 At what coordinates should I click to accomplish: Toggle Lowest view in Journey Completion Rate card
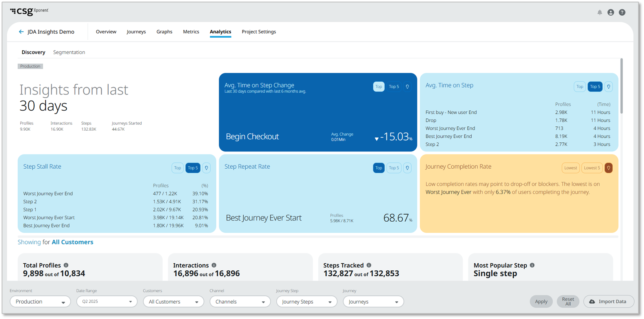click(x=570, y=168)
